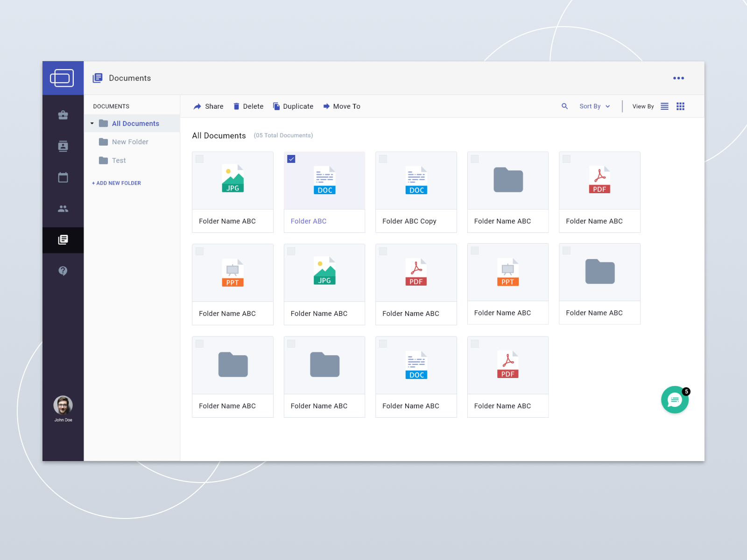The height and width of the screenshot is (560, 747).
Task: Open the briefcase icon in sidebar
Action: (x=63, y=115)
